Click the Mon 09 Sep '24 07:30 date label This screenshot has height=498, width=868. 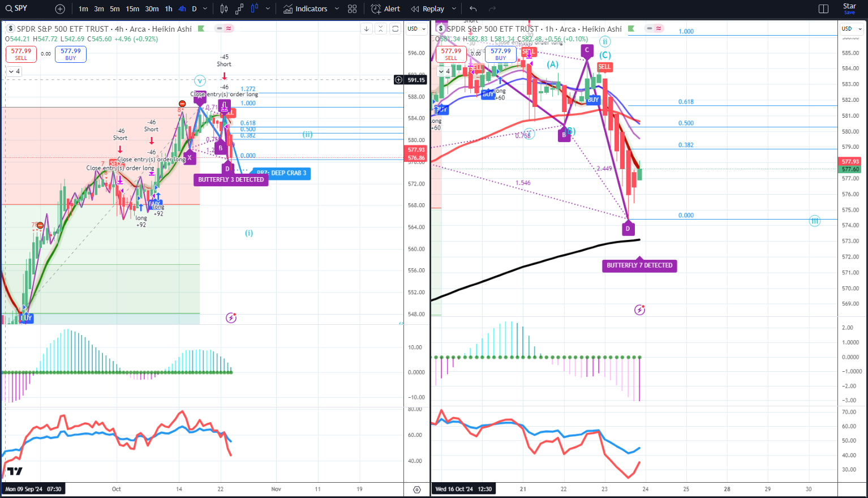click(33, 489)
